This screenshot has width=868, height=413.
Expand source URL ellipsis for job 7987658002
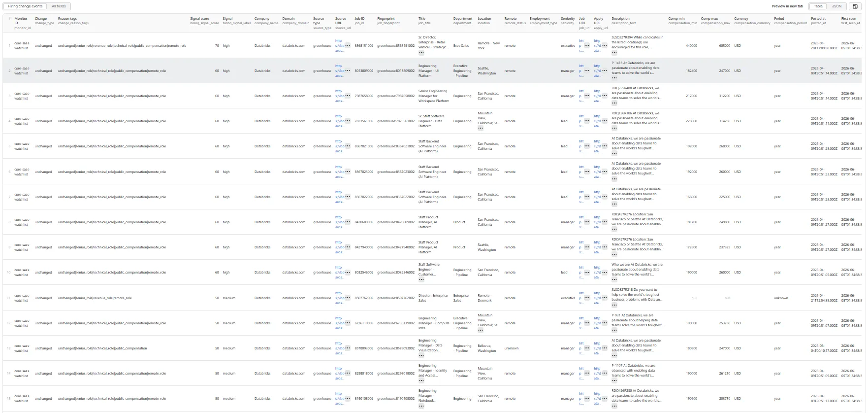(x=348, y=96)
